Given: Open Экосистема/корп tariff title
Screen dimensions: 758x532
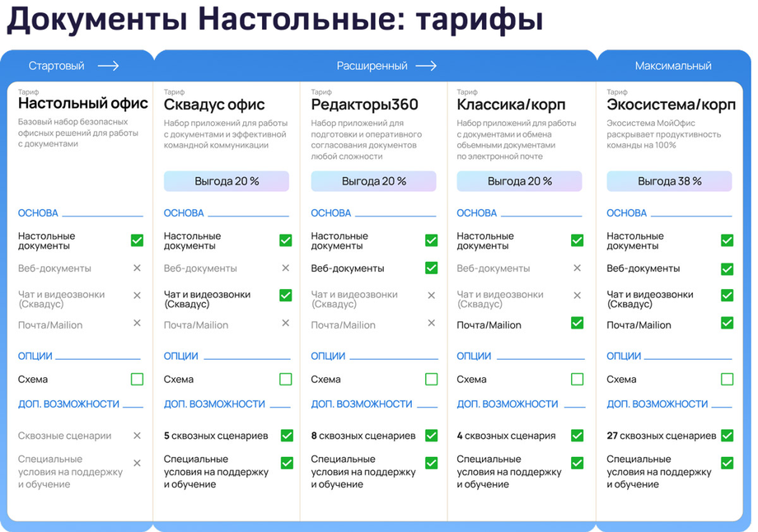Looking at the screenshot, I should (x=671, y=105).
